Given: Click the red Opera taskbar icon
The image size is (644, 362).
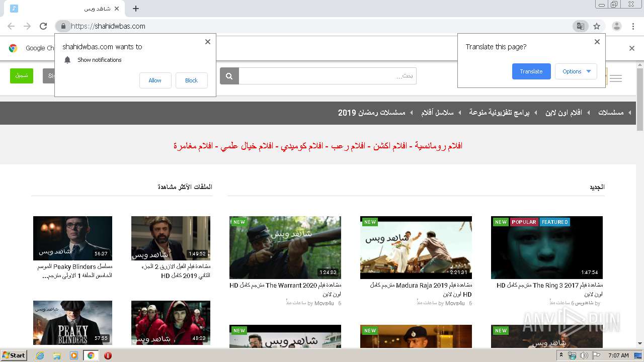Looking at the screenshot, I should tap(108, 355).
